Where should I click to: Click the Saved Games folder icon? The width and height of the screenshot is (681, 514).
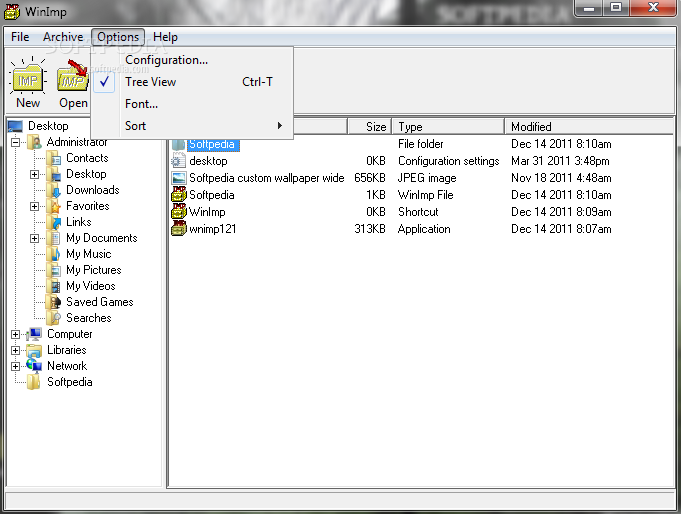coord(54,302)
